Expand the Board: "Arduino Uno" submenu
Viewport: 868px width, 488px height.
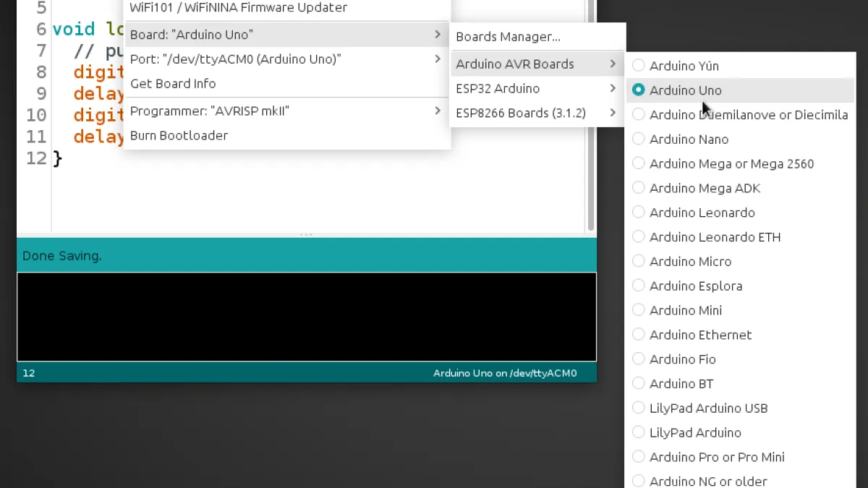287,35
